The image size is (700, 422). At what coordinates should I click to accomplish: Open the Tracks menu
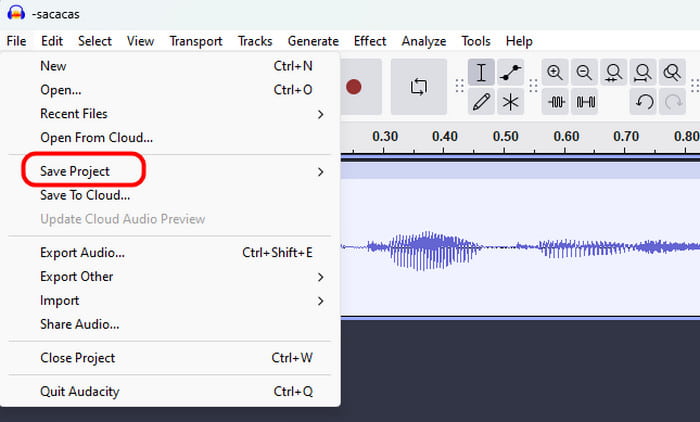(255, 41)
